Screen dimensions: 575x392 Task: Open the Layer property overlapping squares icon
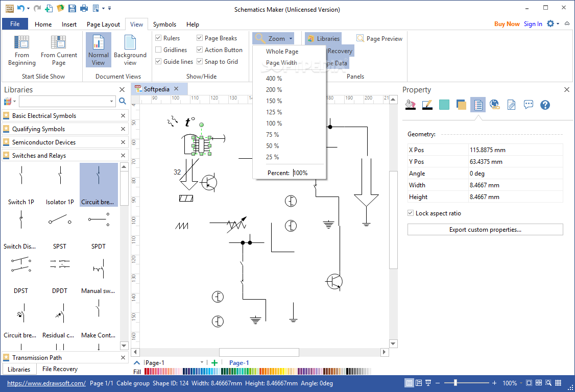(x=461, y=105)
